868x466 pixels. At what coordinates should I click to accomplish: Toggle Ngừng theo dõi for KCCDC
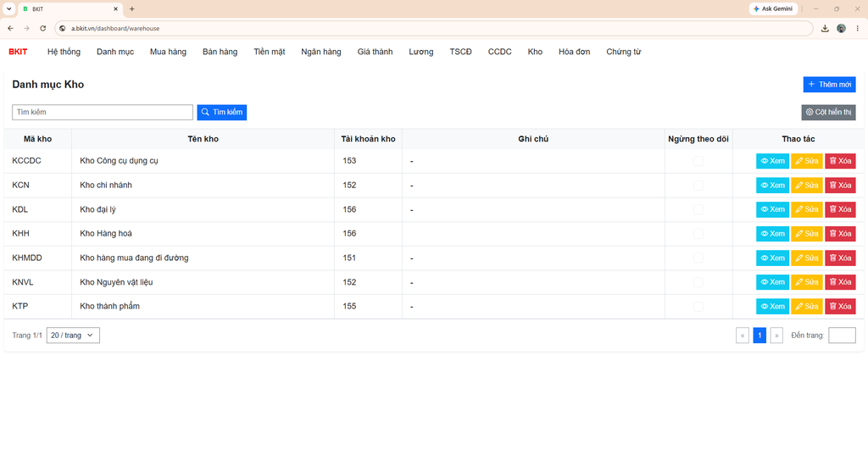coord(698,161)
